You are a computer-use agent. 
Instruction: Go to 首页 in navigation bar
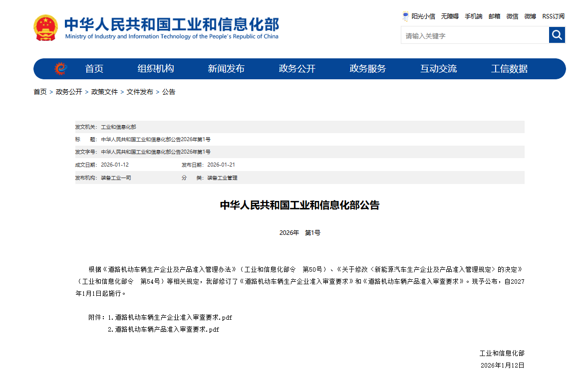pyautogui.click(x=94, y=68)
